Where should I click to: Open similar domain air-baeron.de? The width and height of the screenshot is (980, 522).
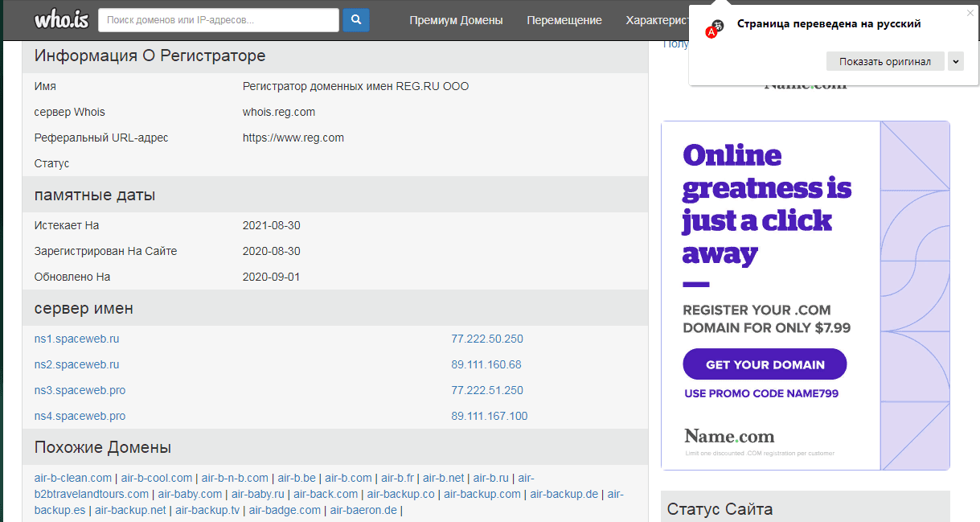point(363,510)
